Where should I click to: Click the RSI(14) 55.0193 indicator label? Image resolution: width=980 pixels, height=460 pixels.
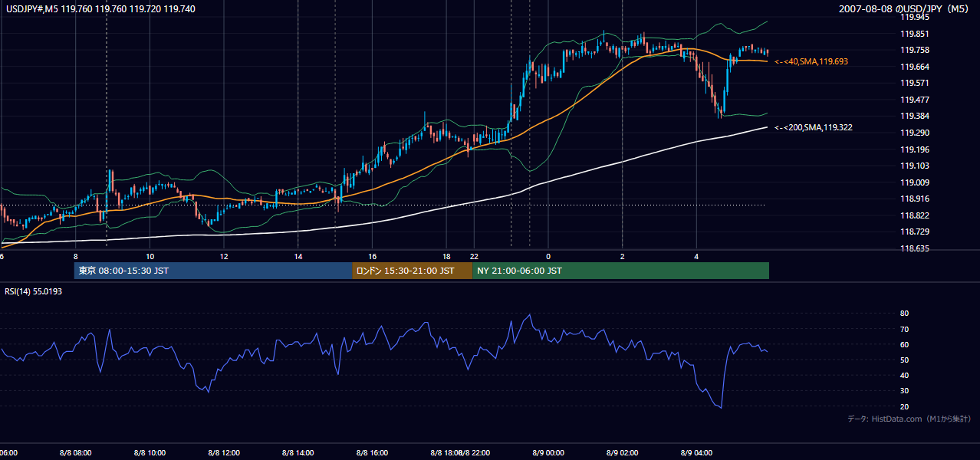(x=33, y=291)
